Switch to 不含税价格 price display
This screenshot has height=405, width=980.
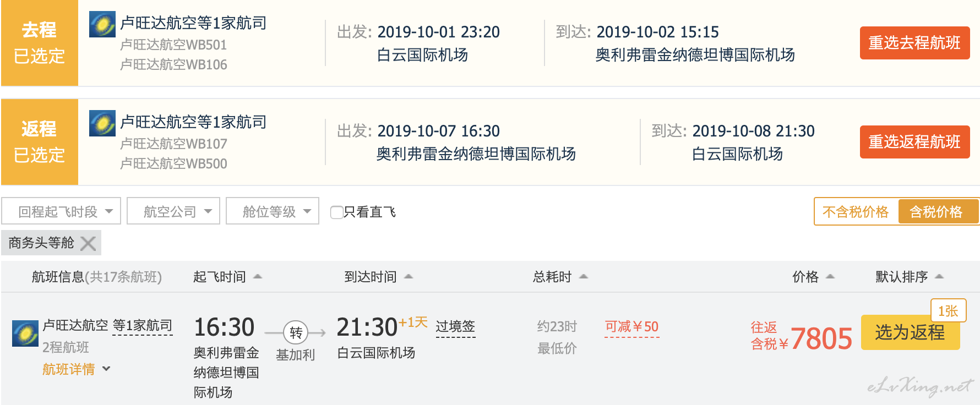pyautogui.click(x=856, y=212)
